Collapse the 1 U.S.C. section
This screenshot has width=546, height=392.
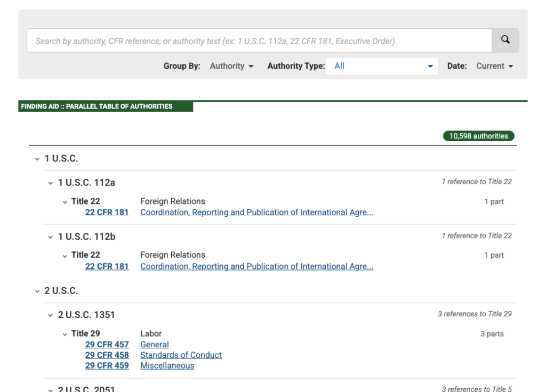37,159
